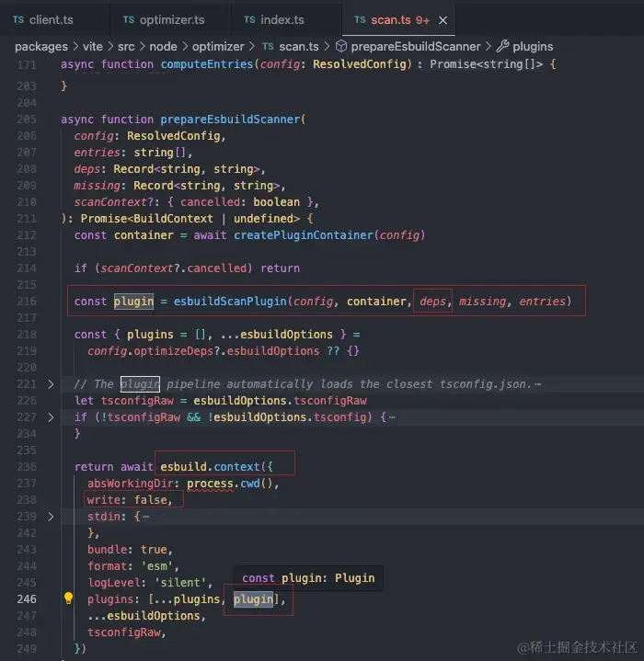Expand the folded stdin block at line 239
The width and height of the screenshot is (644, 661).
pos(51,517)
